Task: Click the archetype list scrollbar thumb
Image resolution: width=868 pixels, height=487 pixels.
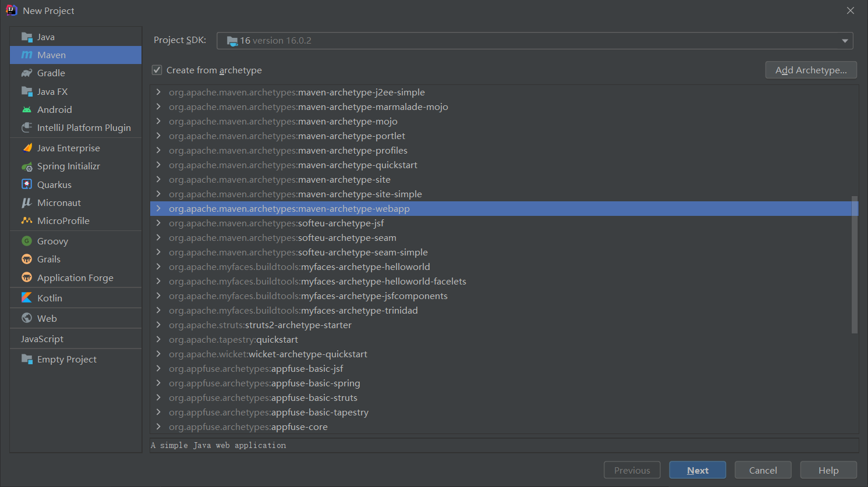Action: [855, 265]
